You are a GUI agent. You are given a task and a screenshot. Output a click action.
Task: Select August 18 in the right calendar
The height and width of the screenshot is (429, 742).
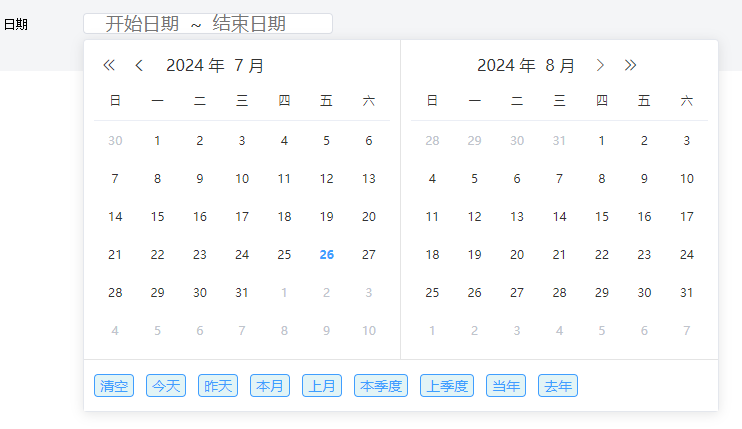click(x=432, y=254)
